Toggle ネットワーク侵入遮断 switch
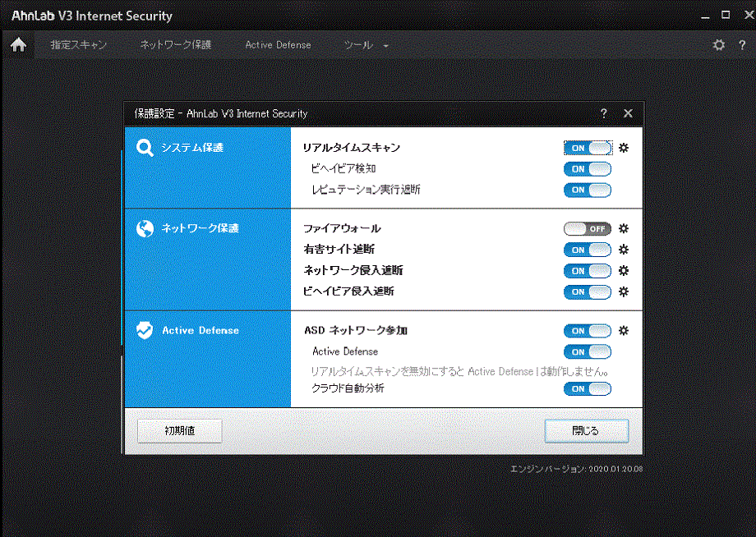The width and height of the screenshot is (756, 537). 588,271
